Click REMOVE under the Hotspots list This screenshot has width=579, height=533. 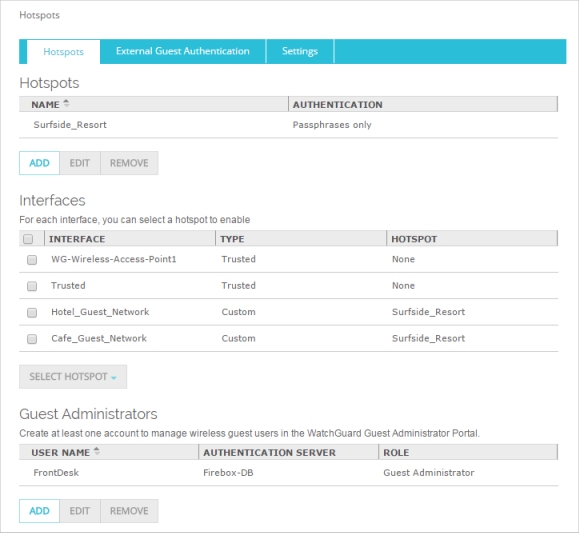(x=129, y=163)
